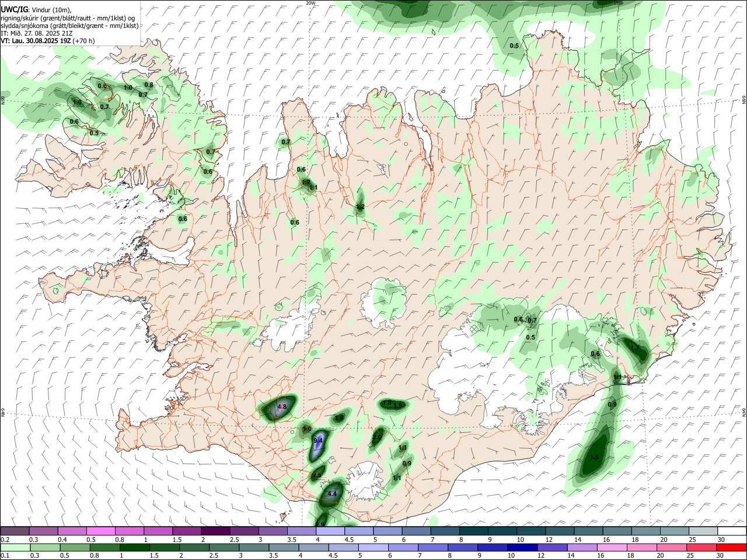747x560 pixels.
Task: Click the 'rigning/skúrir' description line
Action: pos(68,18)
